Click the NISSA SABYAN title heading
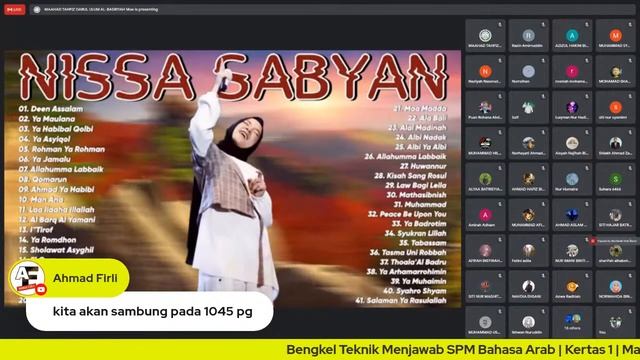The image size is (640, 360). 233,77
